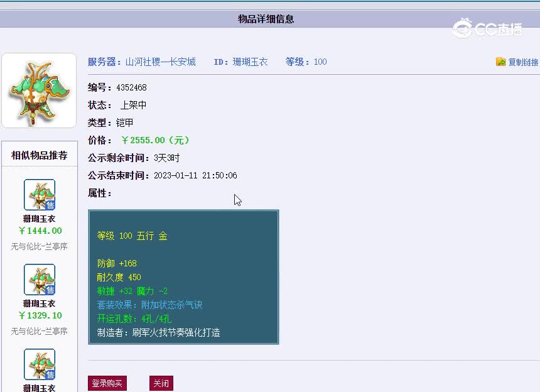Click 珊瑚玉衣 name above ¥1329.10

point(40,303)
